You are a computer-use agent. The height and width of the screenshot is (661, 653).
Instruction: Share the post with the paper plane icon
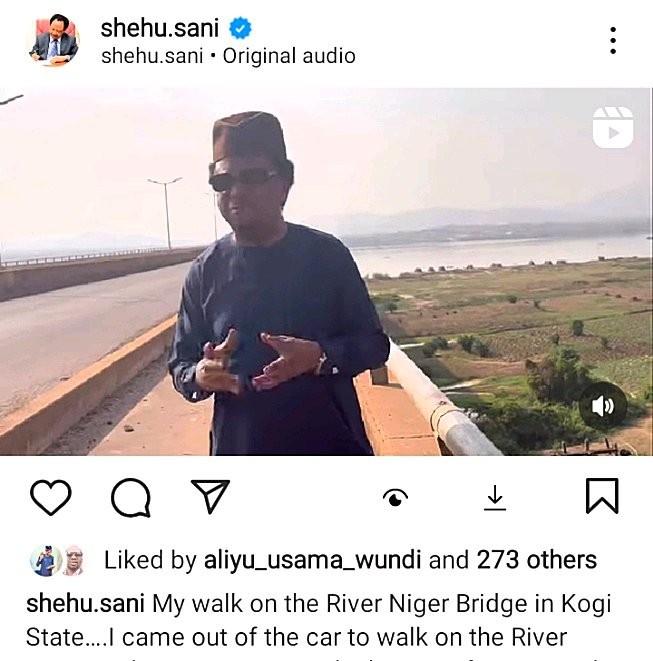point(210,497)
